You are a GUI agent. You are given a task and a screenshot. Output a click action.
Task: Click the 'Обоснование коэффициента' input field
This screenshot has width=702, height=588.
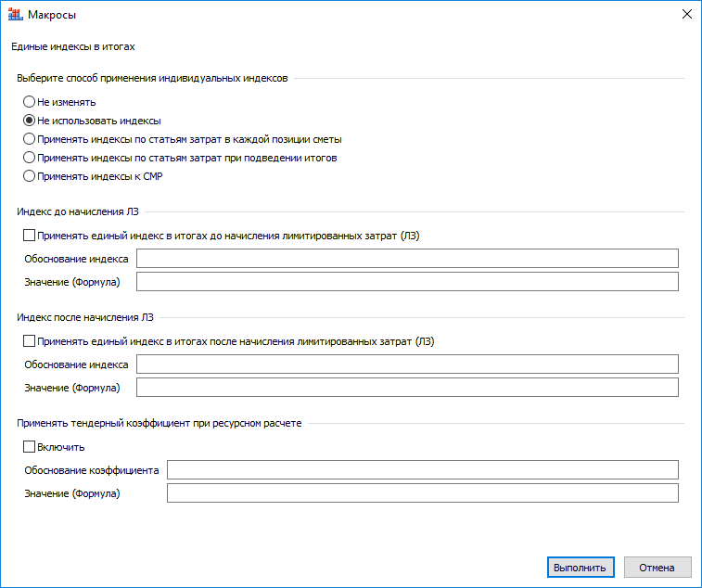coord(422,470)
